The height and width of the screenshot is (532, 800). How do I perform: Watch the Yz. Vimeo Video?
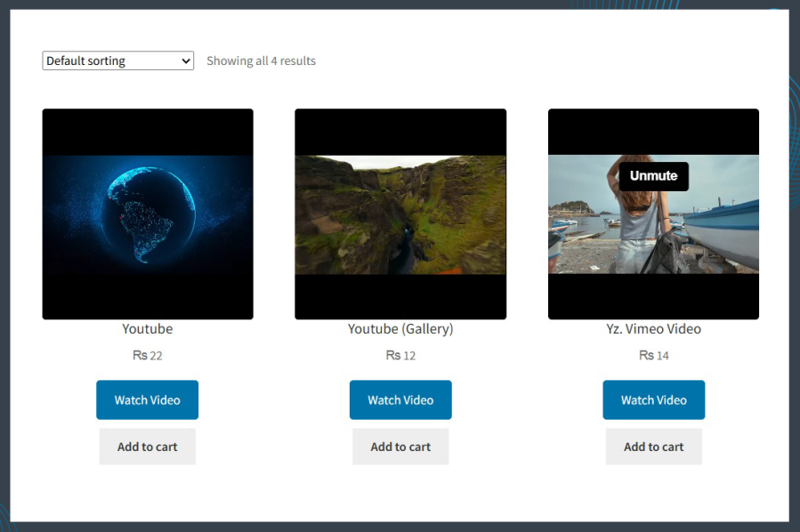653,399
